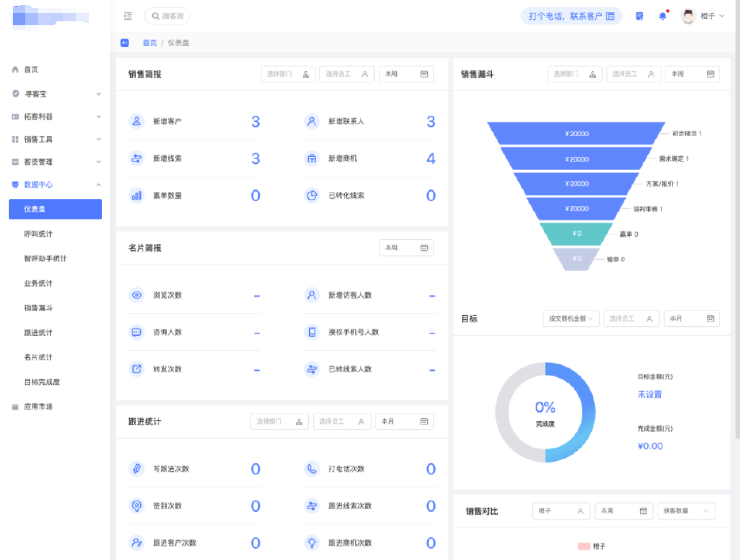Click the home icon beside 首页

pyautogui.click(x=15, y=69)
